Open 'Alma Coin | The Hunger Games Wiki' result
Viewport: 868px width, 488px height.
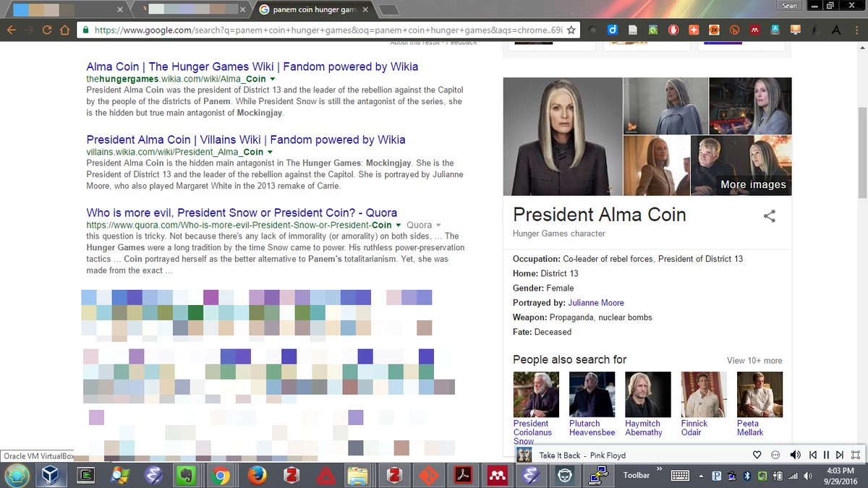pos(252,67)
